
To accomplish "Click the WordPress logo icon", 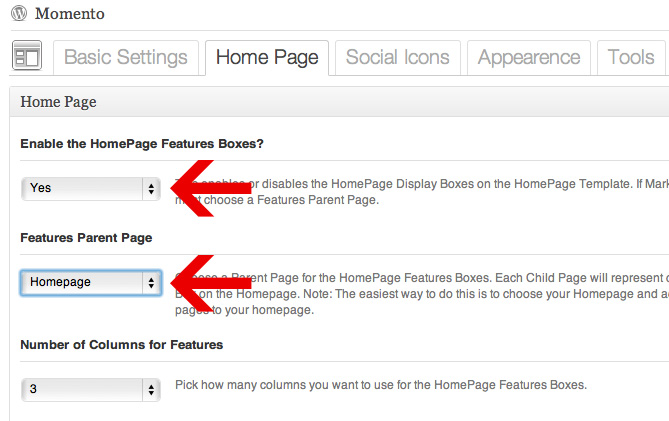I will point(17,15).
